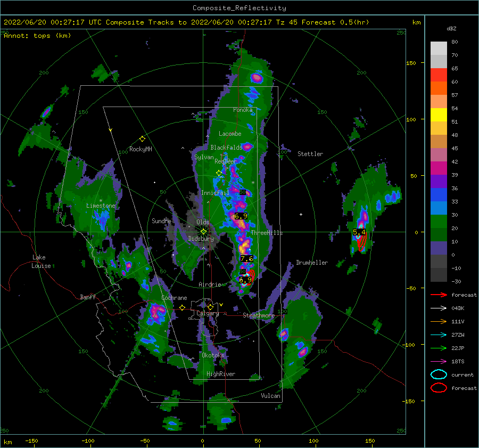Click the yellow diamond marker beside RockyMH
479x448 pixels.
click(x=142, y=139)
